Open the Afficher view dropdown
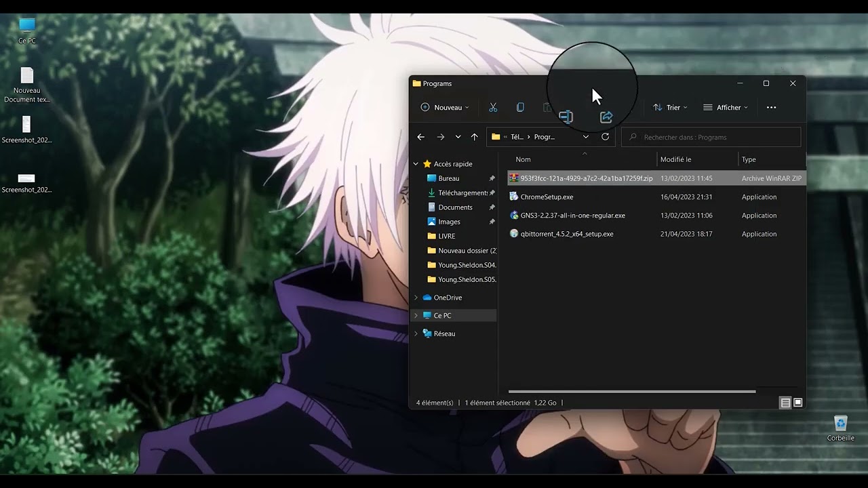Screen dimensions: 868x488 [x=726, y=107]
